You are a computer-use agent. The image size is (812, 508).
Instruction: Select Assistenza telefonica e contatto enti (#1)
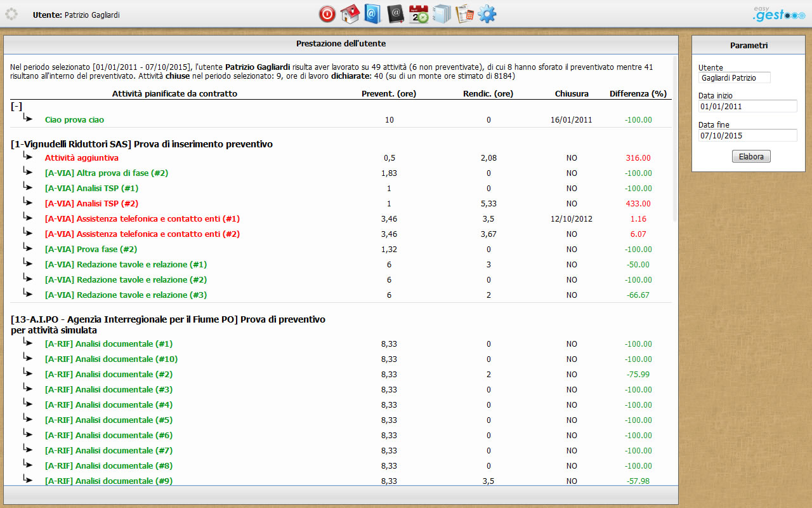tap(142, 218)
